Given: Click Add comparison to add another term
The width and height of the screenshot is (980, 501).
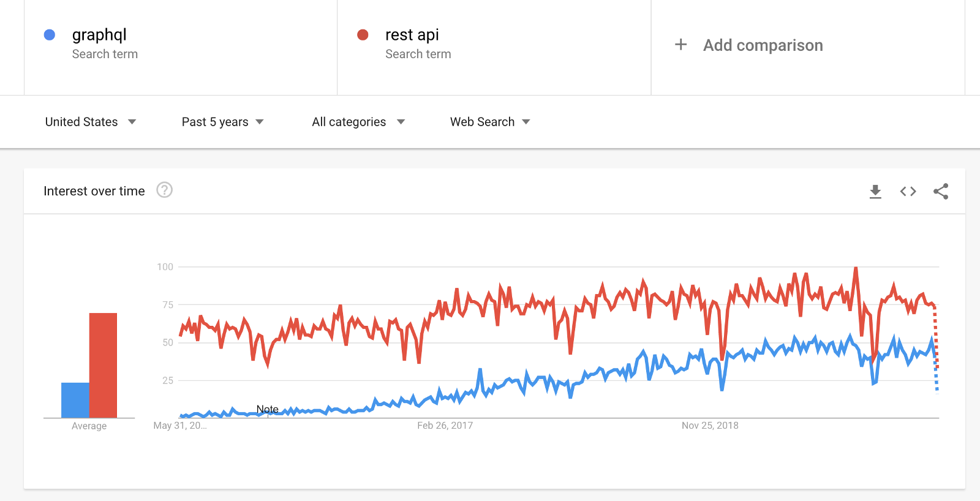Looking at the screenshot, I should [x=763, y=45].
